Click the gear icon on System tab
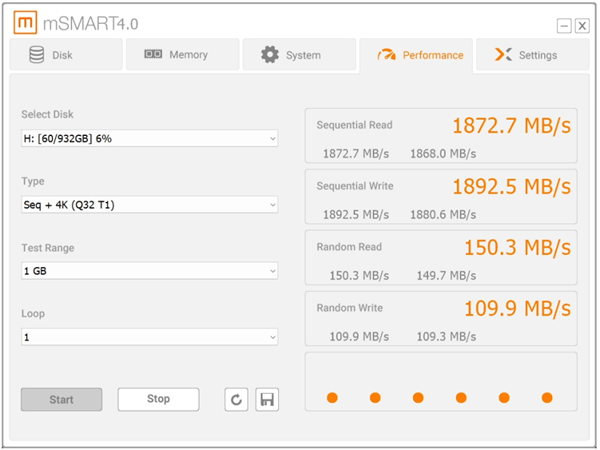The height and width of the screenshot is (450, 600). tap(269, 55)
